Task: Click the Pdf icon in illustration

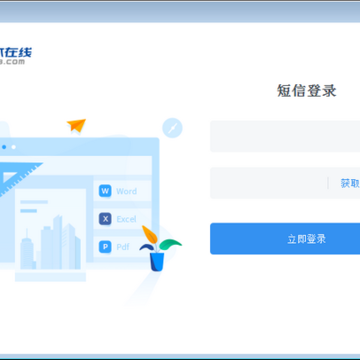Action: 105,247
